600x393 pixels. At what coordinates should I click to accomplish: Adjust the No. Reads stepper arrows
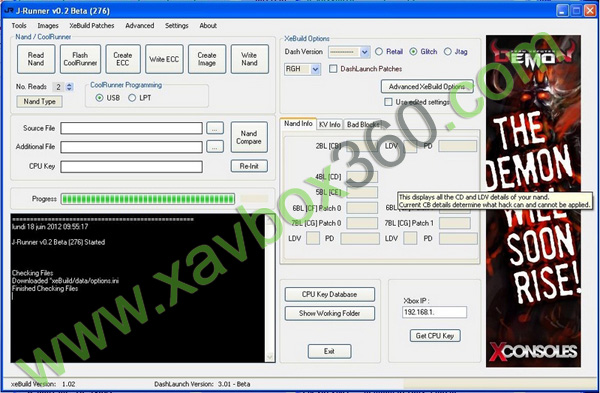[69, 87]
